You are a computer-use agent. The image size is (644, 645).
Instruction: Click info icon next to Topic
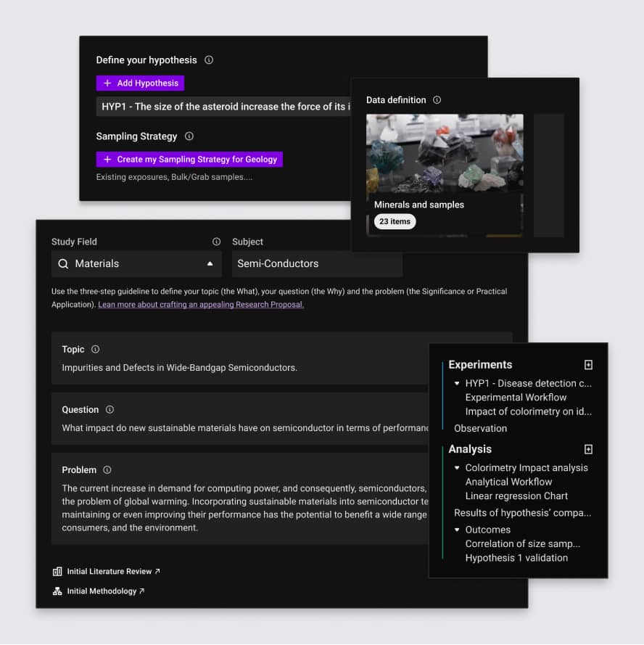pyautogui.click(x=96, y=350)
